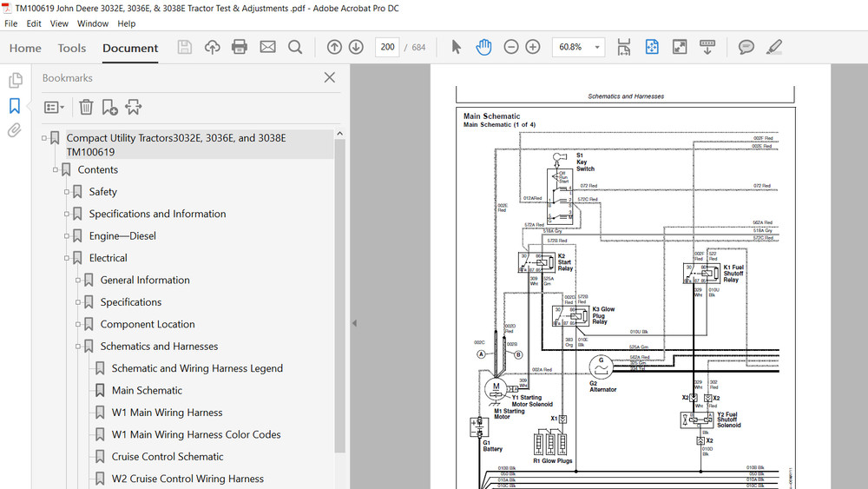Close the Bookmarks panel

click(329, 77)
